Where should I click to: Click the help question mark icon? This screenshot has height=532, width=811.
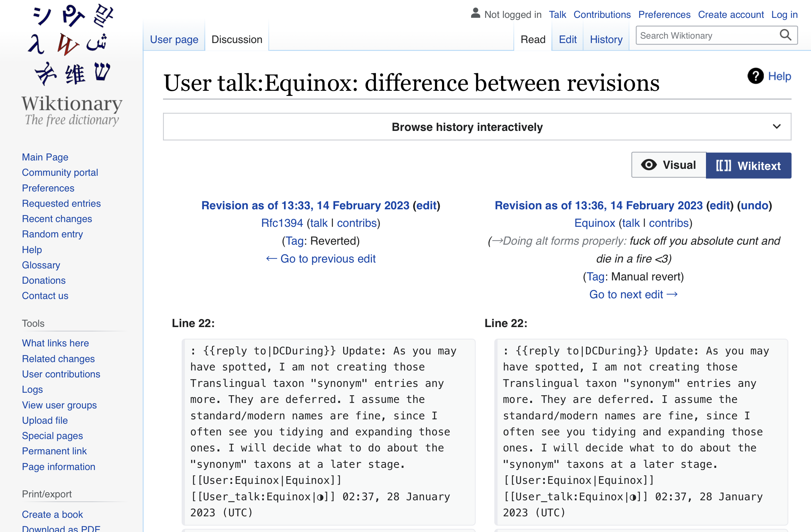pos(755,76)
